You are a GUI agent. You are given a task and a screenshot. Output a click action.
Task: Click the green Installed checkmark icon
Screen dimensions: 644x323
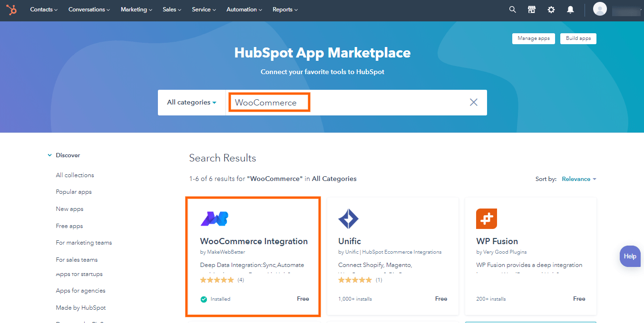tap(204, 299)
